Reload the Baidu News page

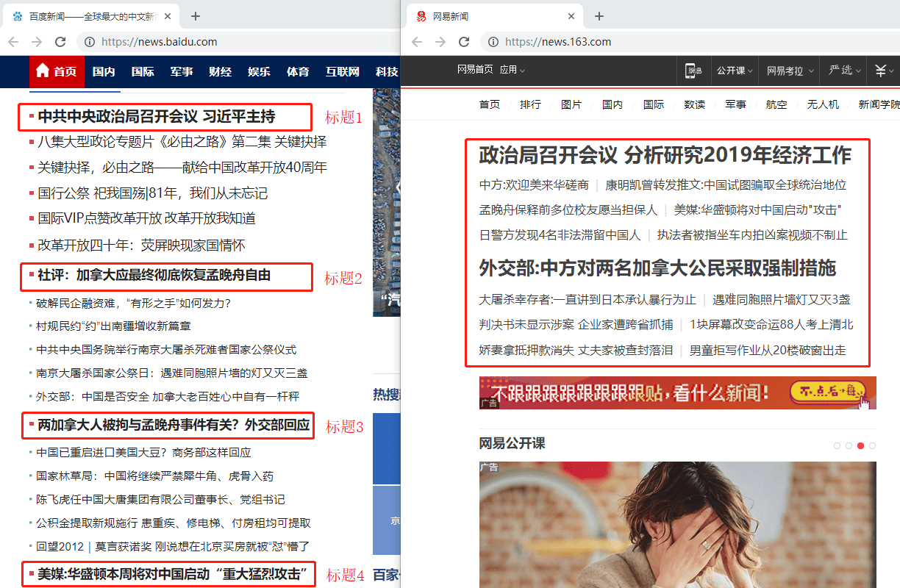coord(60,42)
